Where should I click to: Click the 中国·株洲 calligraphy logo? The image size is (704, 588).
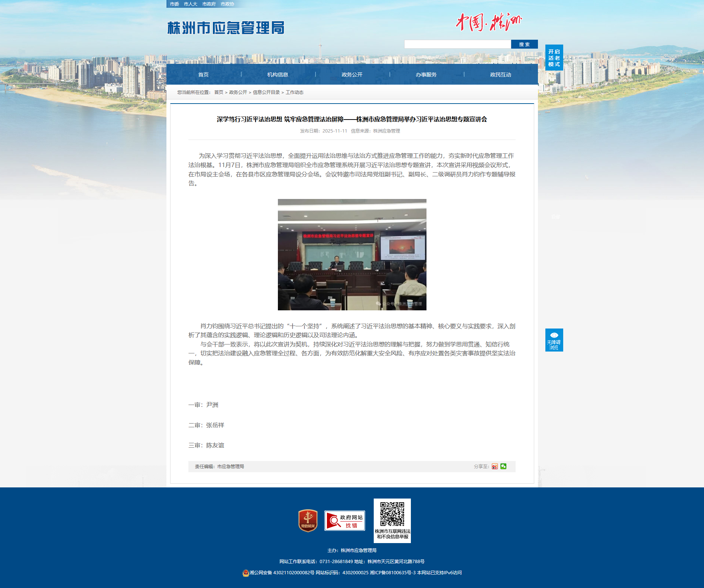[x=489, y=22]
